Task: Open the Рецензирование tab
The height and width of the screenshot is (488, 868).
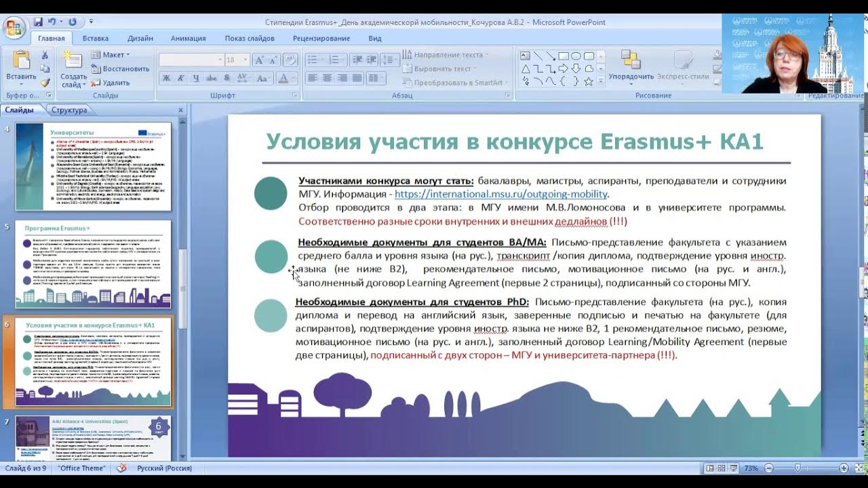Action: tap(321, 39)
